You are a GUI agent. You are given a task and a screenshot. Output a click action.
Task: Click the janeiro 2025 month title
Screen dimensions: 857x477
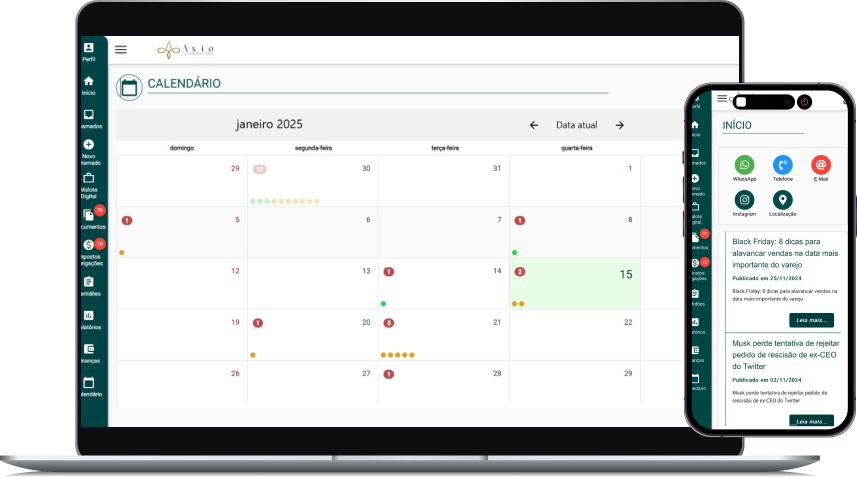[x=269, y=124]
